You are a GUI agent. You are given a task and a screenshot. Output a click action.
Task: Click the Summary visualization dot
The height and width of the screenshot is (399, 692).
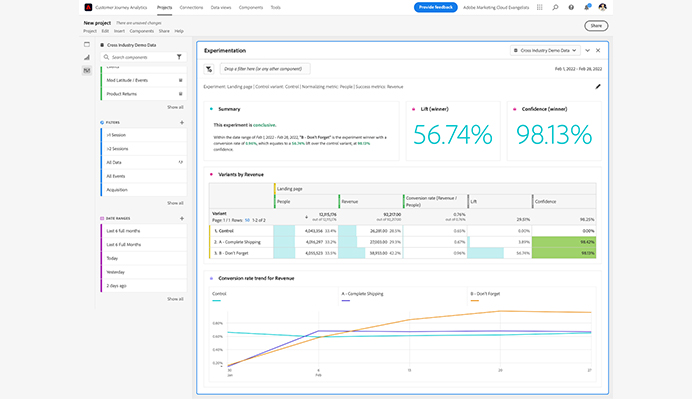(x=211, y=109)
